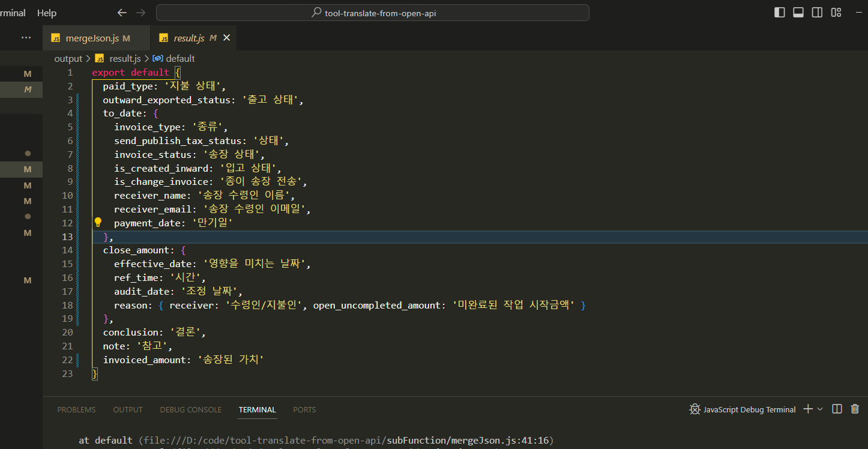This screenshot has width=868, height=449.
Task: Open the PROBLEMS panel tab
Action: [76, 409]
